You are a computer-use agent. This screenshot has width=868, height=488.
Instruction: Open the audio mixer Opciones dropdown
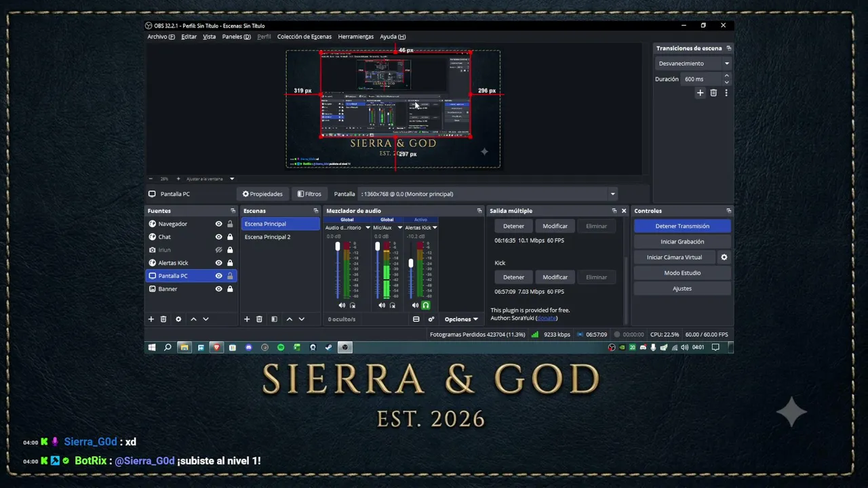pos(461,319)
